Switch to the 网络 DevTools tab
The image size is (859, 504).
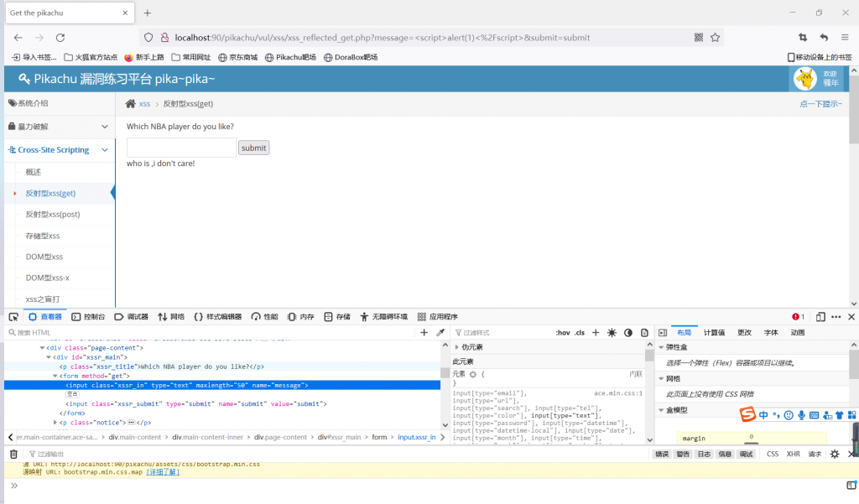pos(171,317)
